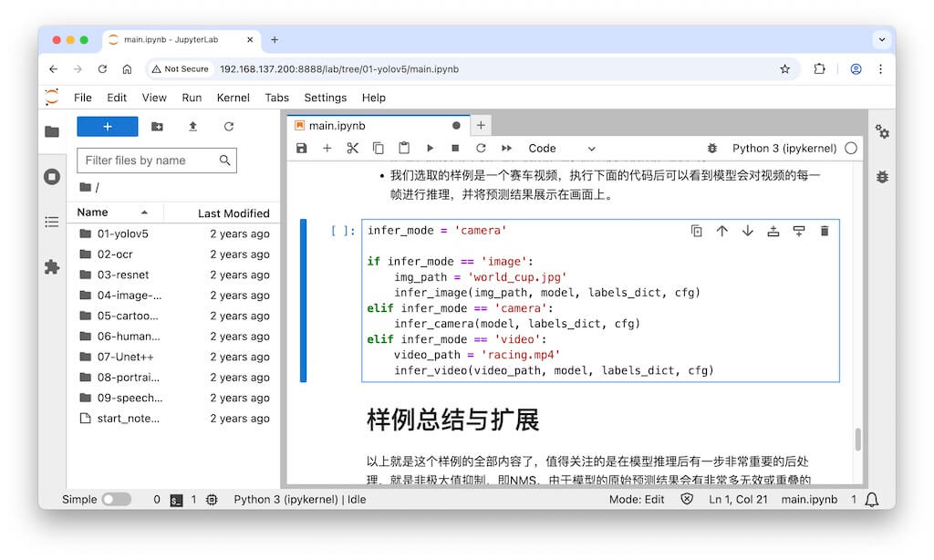Open the Kernel menu
The image size is (934, 560).
coord(233,98)
